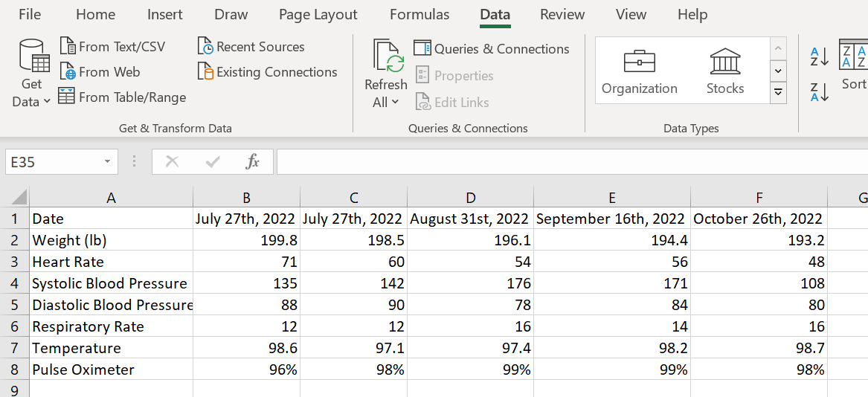Click the Insert Function fx icon
Viewport: 868px width, 397px height.
coord(252,161)
